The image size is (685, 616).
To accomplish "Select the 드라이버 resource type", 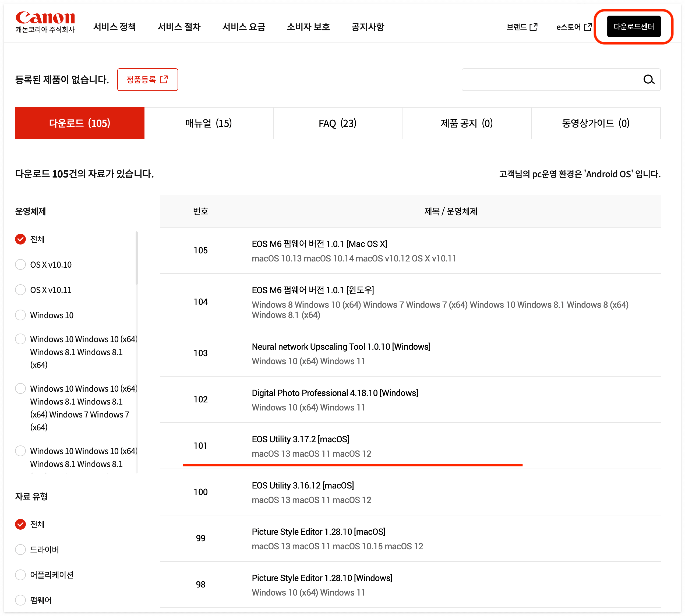I will click(x=21, y=549).
